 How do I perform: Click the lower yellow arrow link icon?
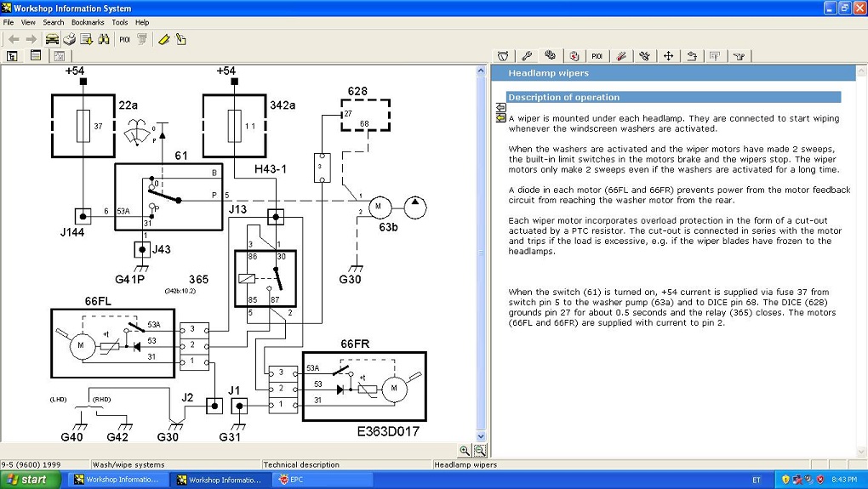coord(501,117)
